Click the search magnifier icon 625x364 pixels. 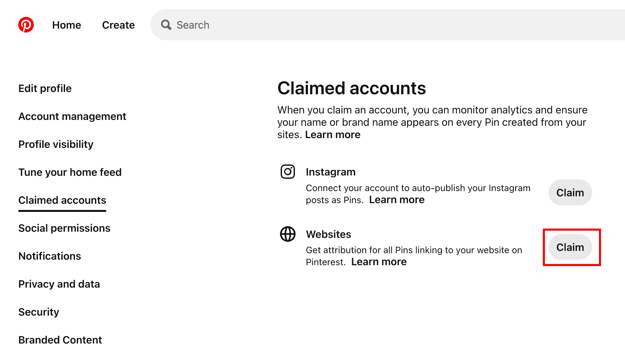(x=167, y=24)
